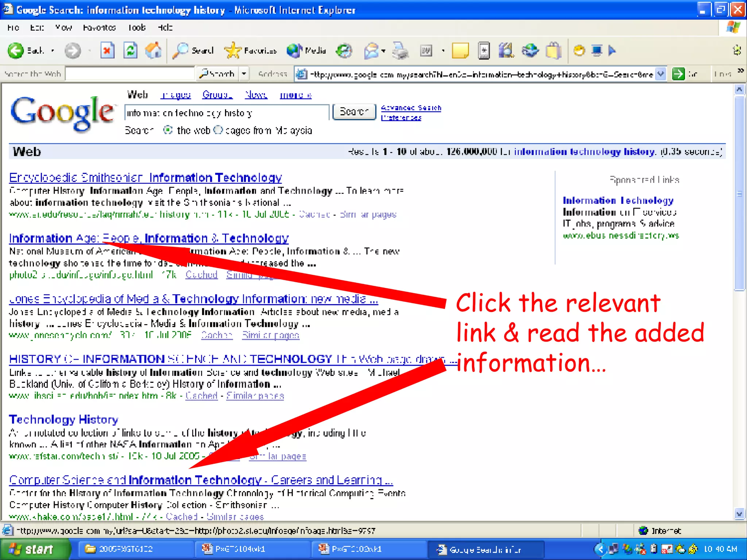Open the Preferences link
This screenshot has width=747, height=560.
(x=401, y=118)
